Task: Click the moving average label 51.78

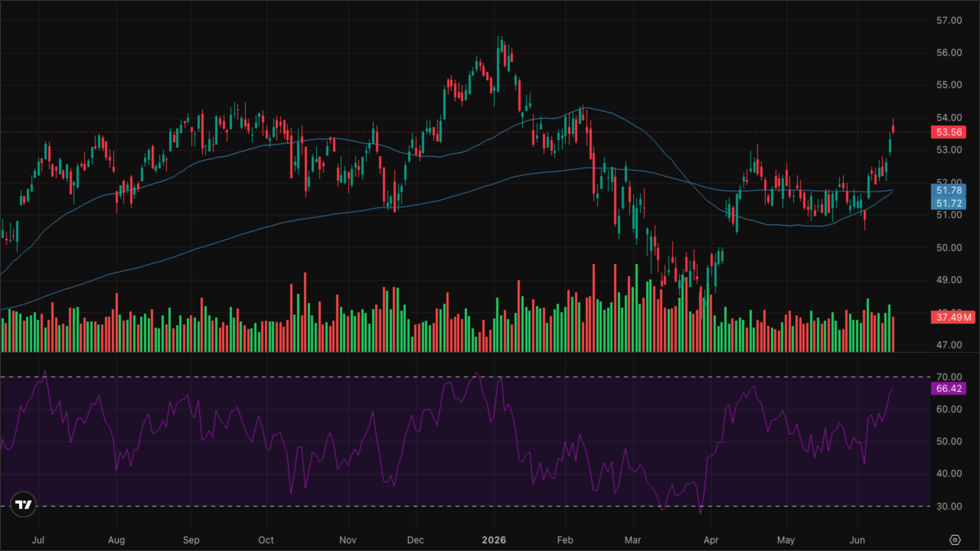Action: pos(949,190)
